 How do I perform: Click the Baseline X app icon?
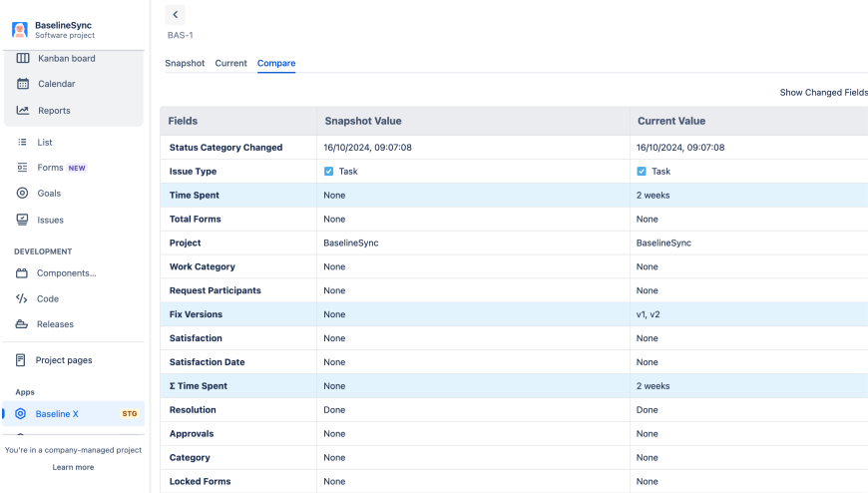point(21,414)
